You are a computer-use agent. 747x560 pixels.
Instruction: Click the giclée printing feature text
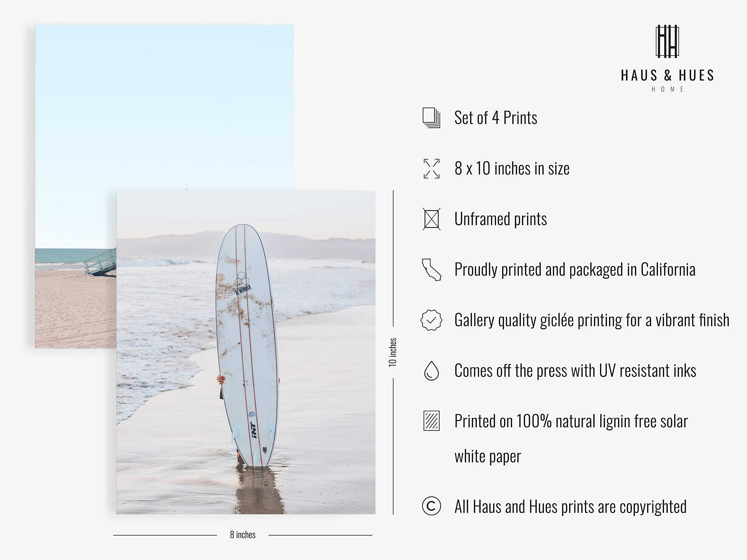pos(592,320)
